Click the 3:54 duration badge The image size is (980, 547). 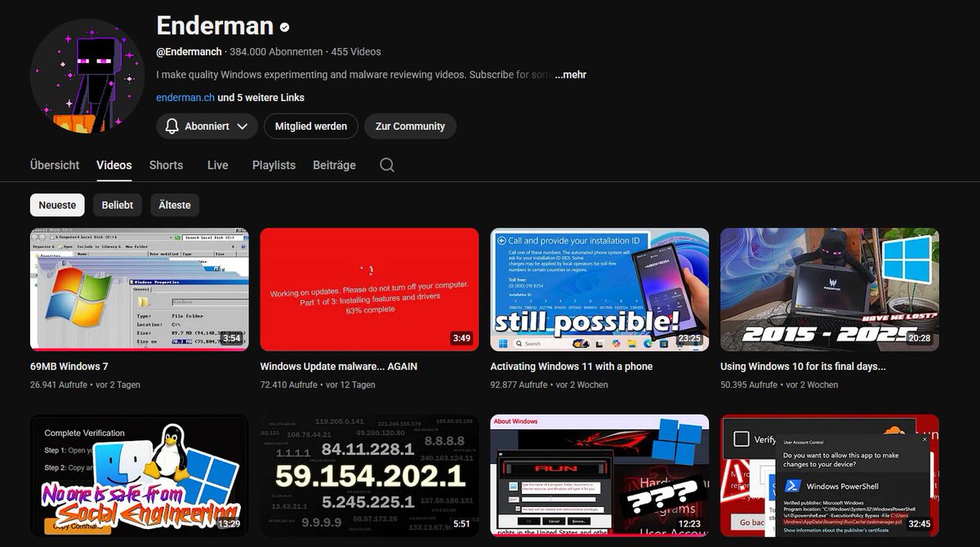pyautogui.click(x=232, y=338)
